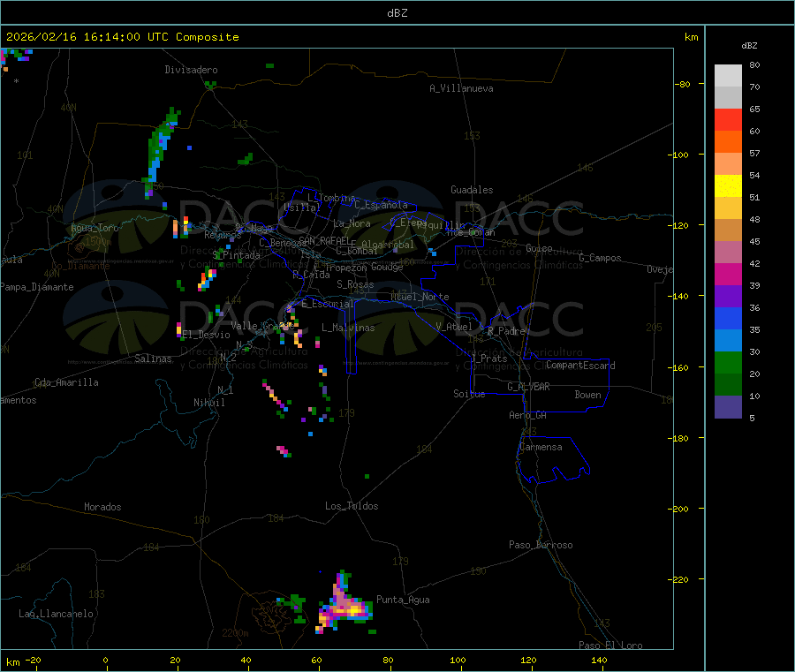This screenshot has height=672, width=795.
Task: Click the Guadales map label
Action: coord(472,190)
